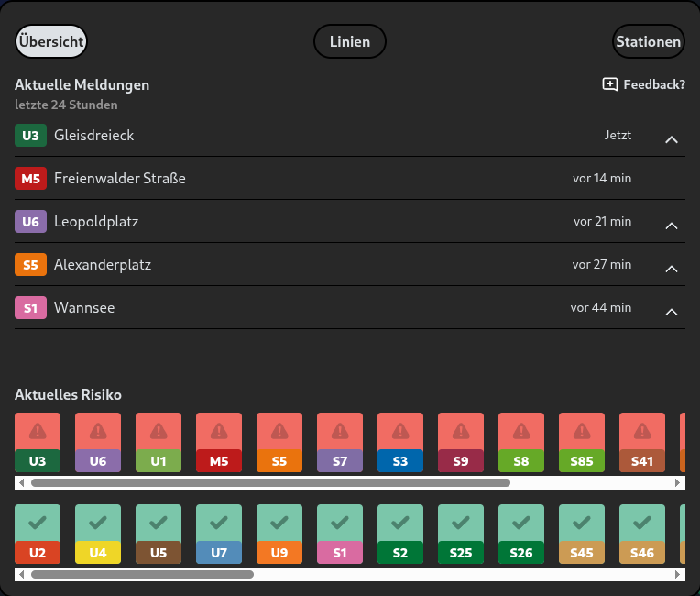Open the U7 safe risk card
700x596 pixels.
point(219,534)
